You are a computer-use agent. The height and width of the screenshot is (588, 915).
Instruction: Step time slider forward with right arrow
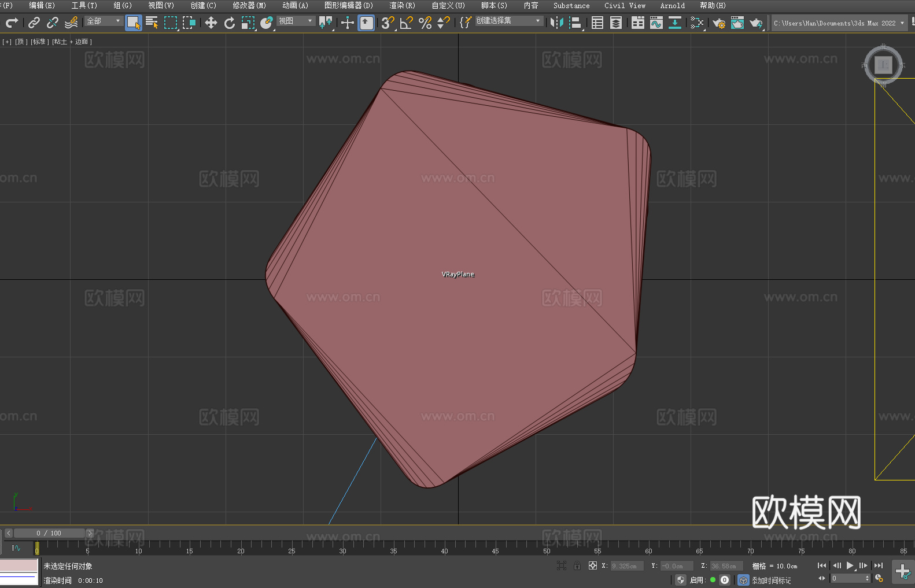[x=90, y=533]
